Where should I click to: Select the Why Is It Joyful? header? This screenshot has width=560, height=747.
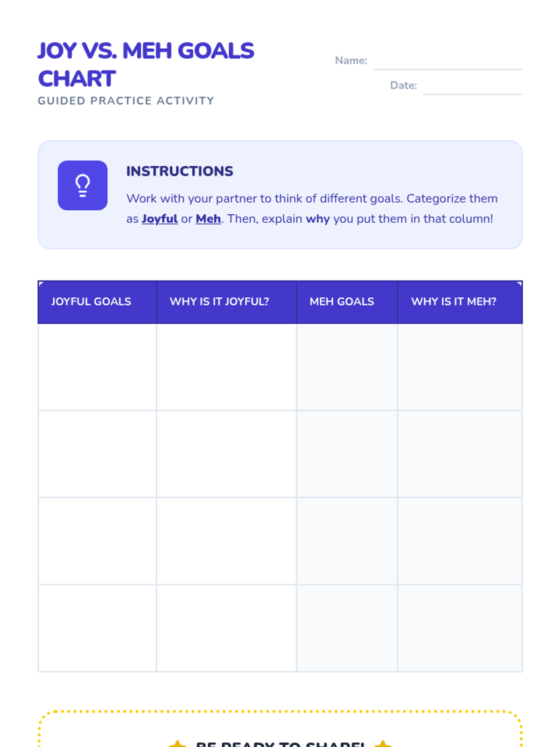coord(219,302)
